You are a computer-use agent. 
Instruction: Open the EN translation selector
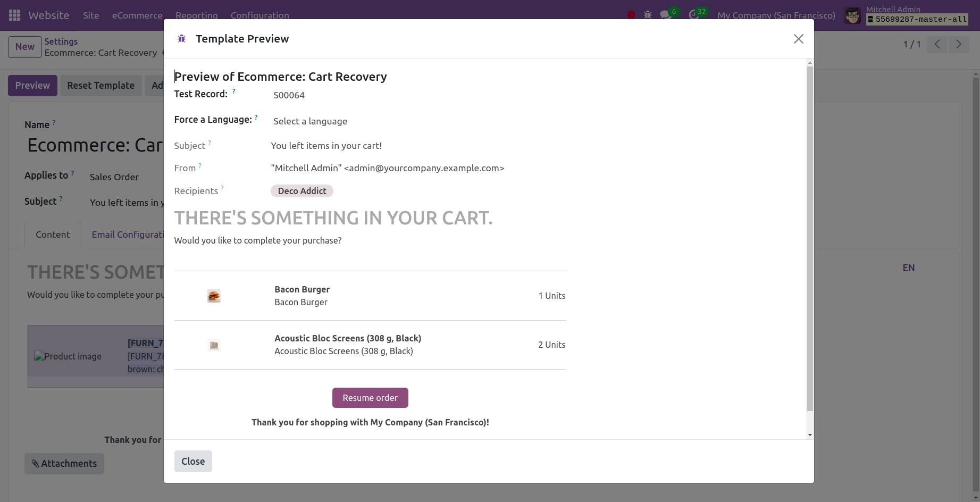[908, 267]
